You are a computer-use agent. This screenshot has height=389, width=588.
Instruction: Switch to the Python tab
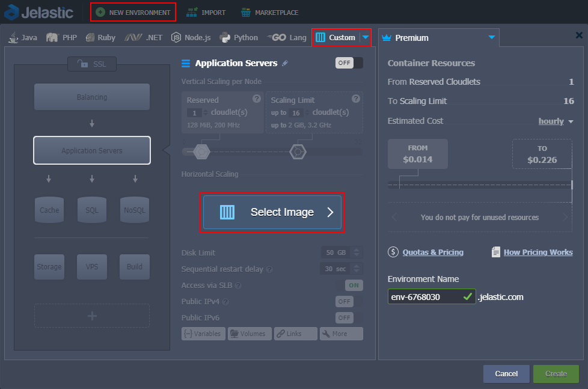click(x=239, y=37)
